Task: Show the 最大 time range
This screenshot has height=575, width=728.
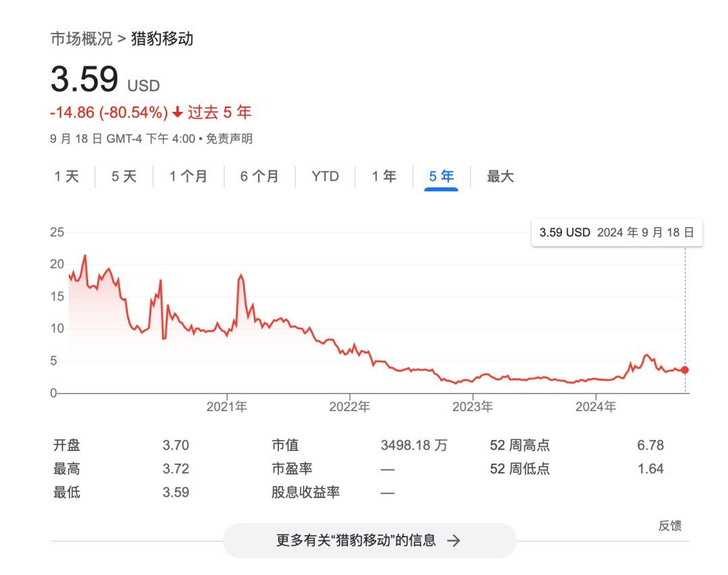Action: (x=500, y=177)
